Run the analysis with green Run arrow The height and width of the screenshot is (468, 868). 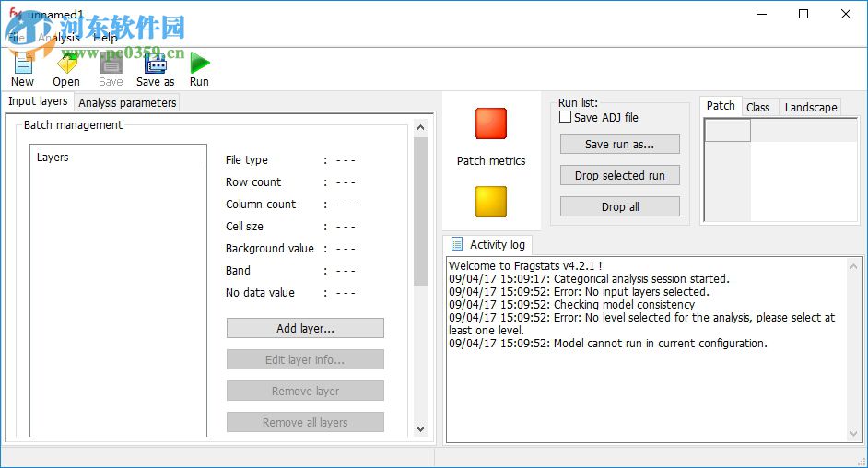coord(200,63)
